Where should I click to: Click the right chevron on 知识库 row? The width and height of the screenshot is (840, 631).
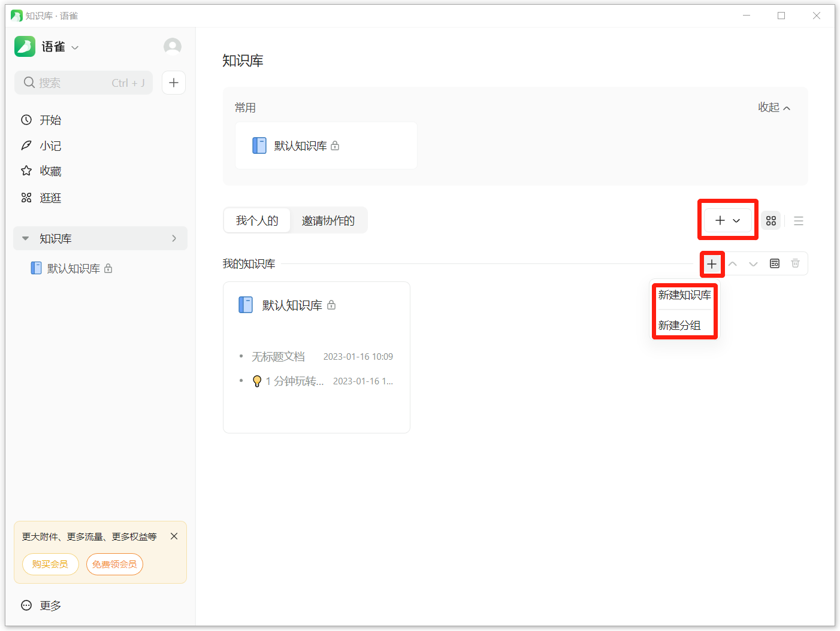click(174, 238)
